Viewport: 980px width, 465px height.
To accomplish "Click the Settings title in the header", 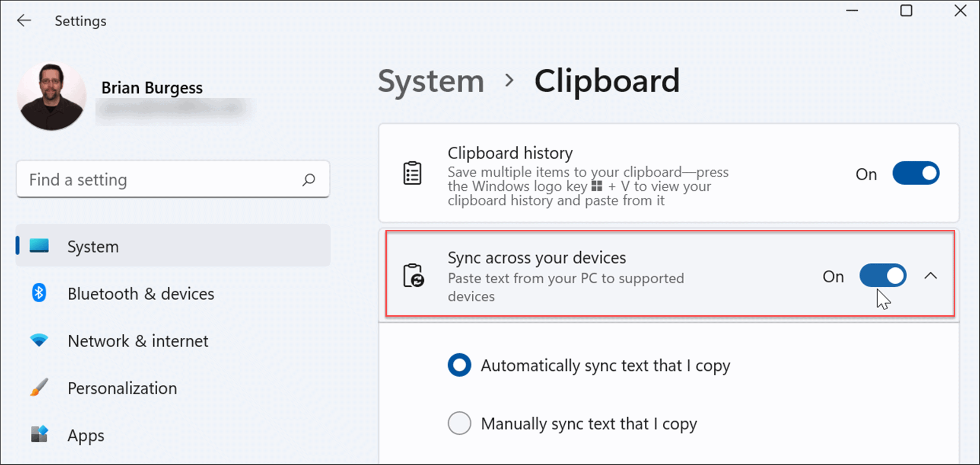I will [x=80, y=20].
